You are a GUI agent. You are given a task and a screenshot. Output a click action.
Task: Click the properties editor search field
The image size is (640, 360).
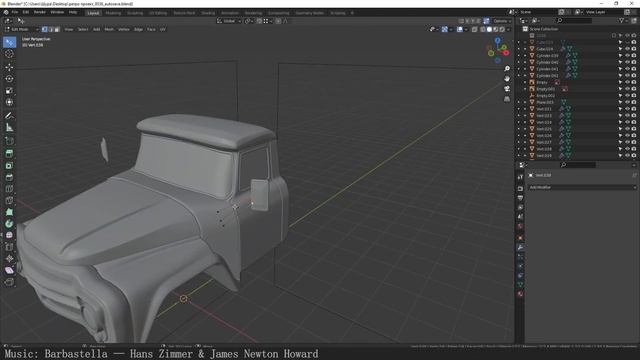coord(578,165)
